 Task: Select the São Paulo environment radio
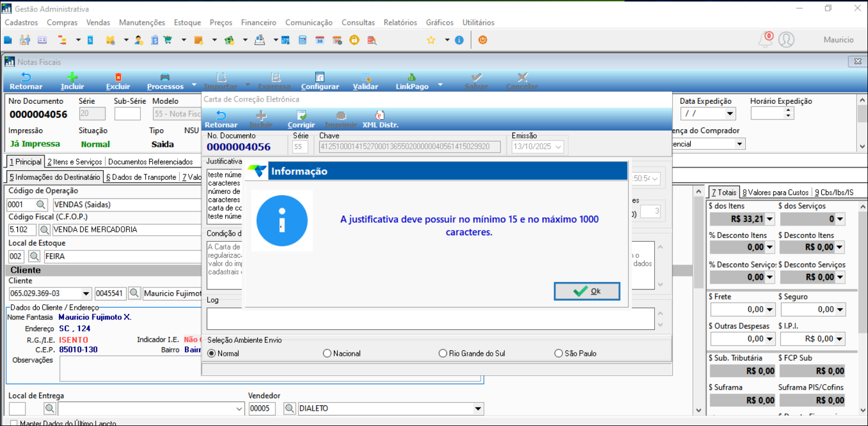(559, 353)
